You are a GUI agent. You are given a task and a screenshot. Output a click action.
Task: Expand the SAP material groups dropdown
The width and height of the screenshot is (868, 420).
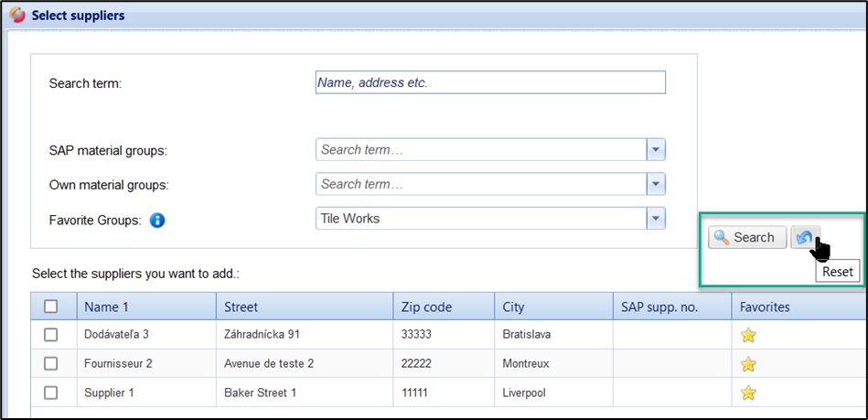point(656,150)
